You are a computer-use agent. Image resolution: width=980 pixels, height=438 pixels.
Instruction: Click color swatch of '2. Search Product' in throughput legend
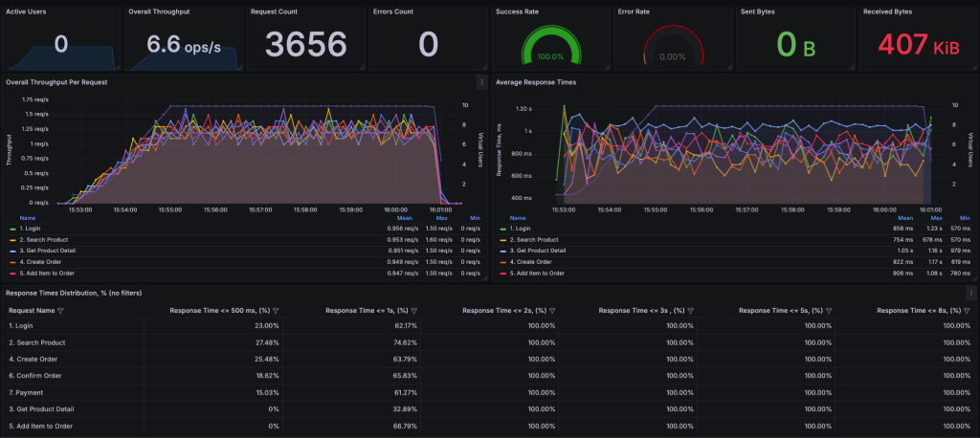[x=11, y=240]
